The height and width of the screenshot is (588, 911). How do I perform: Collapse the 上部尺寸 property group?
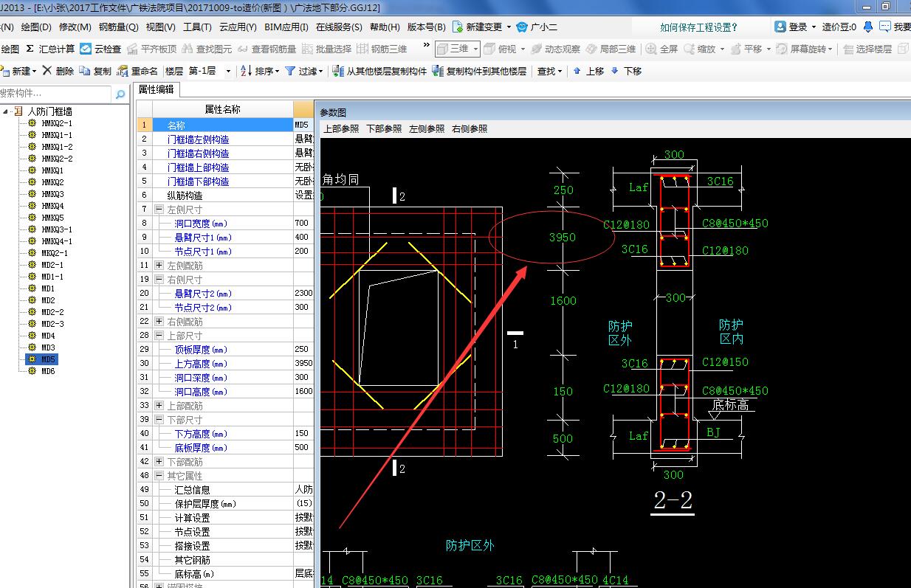pos(159,335)
